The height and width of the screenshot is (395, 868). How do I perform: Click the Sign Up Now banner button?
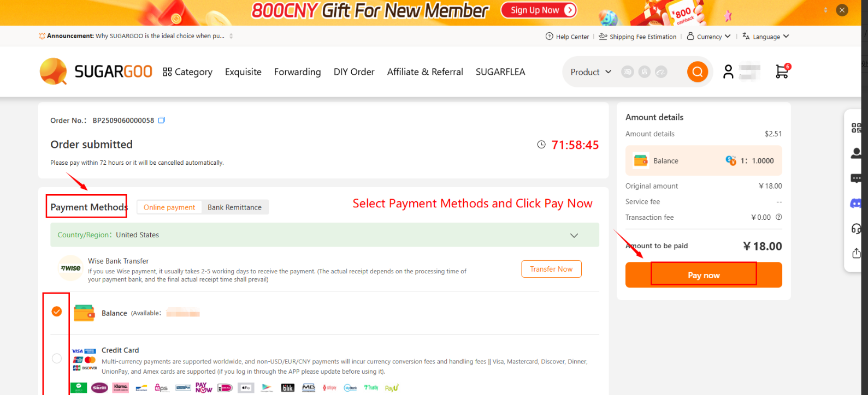539,10
